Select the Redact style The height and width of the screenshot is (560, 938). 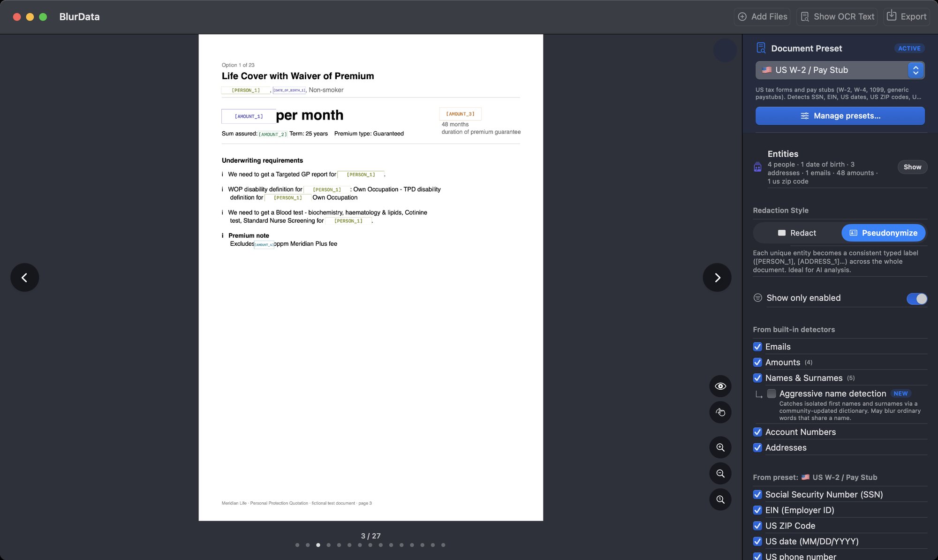point(797,233)
